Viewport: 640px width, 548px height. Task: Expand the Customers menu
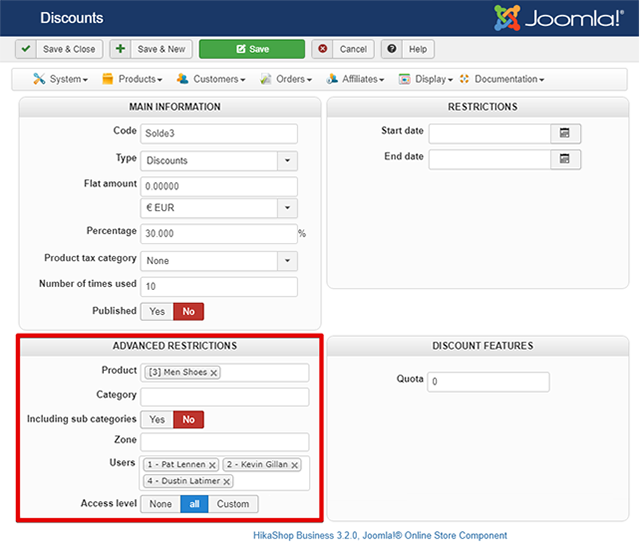[219, 79]
